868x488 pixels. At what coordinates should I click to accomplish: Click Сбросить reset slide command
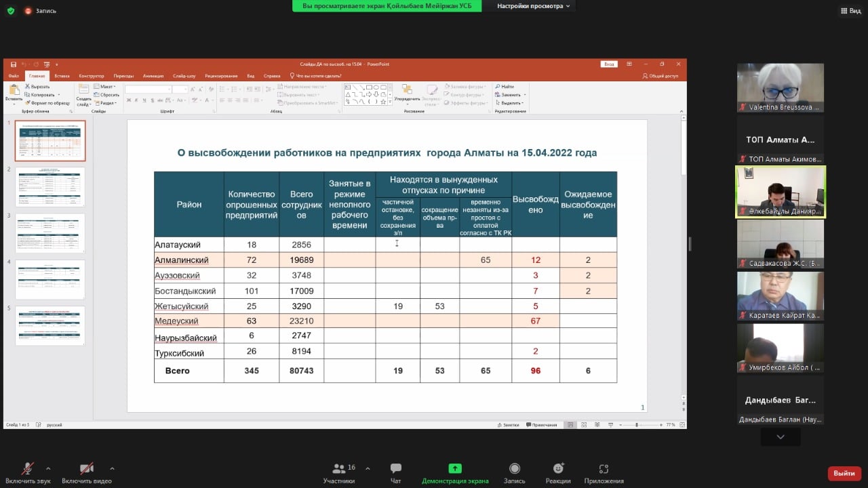click(x=106, y=94)
